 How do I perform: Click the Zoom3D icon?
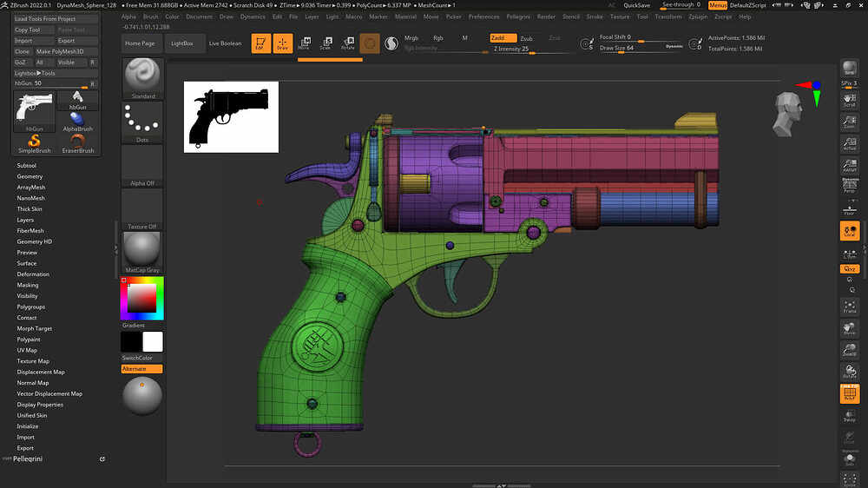849,350
